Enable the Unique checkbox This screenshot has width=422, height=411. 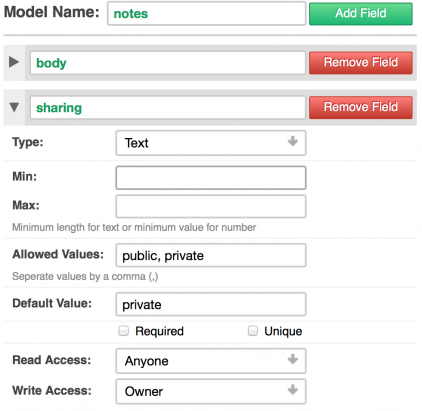tap(253, 331)
